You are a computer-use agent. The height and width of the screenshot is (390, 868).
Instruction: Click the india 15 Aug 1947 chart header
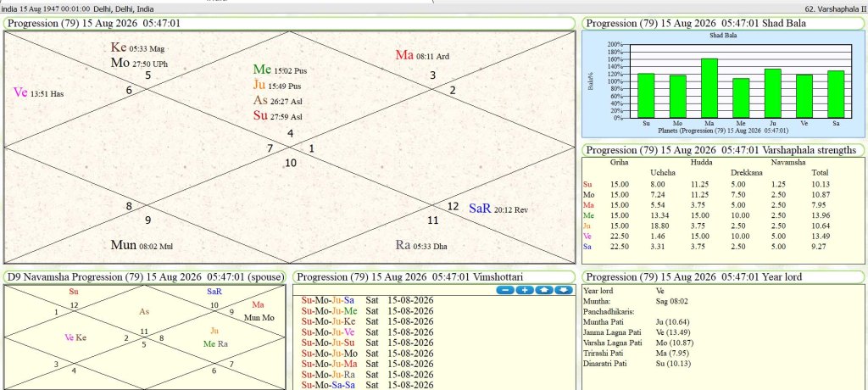[78, 8]
